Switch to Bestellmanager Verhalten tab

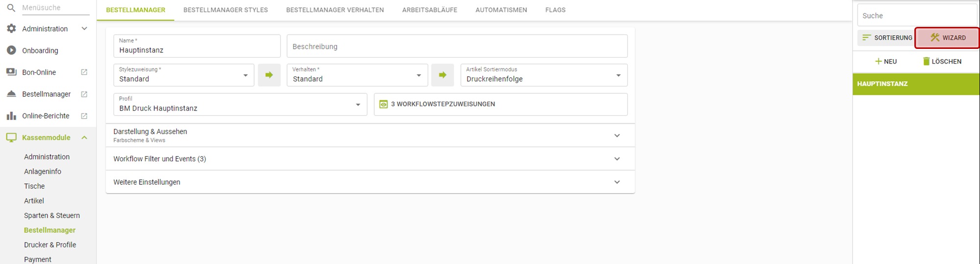point(335,10)
